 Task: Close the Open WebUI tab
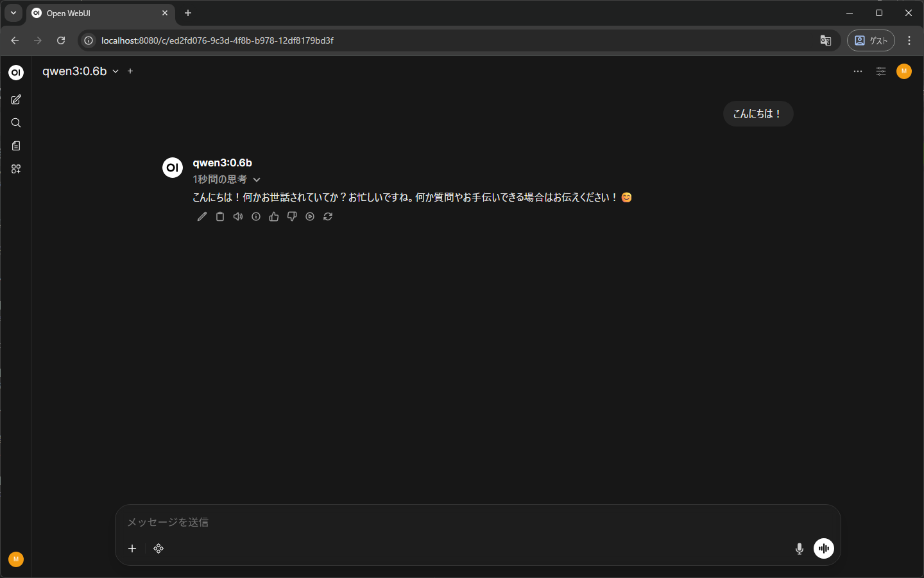(x=165, y=13)
